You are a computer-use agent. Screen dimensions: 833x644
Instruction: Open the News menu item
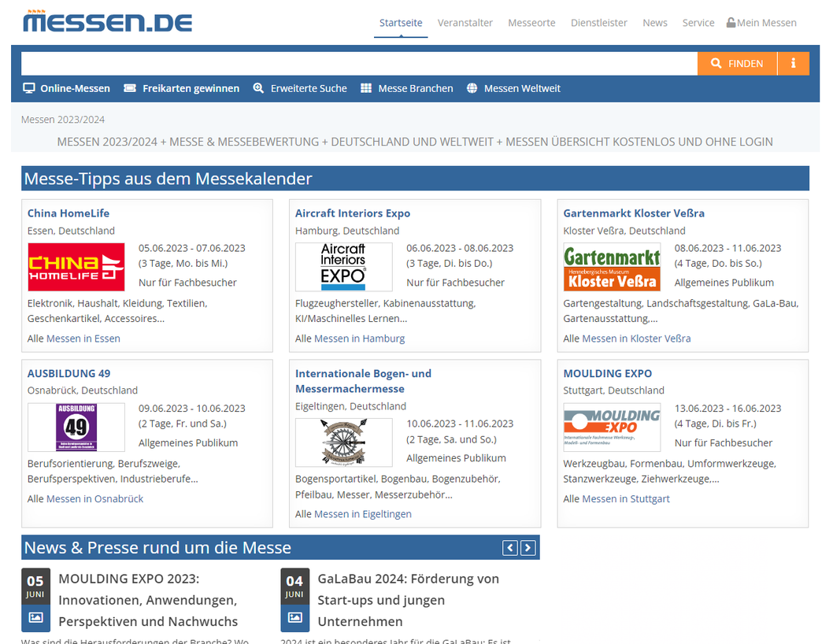(x=654, y=23)
